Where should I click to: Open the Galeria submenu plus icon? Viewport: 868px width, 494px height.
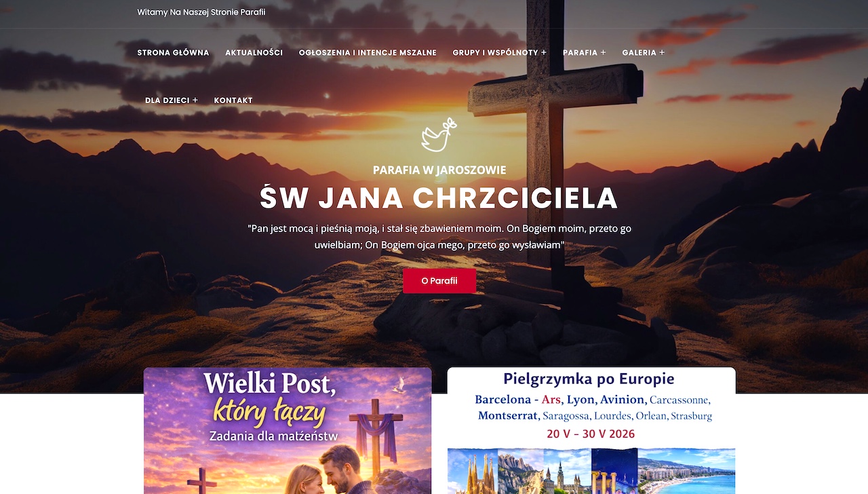[662, 52]
